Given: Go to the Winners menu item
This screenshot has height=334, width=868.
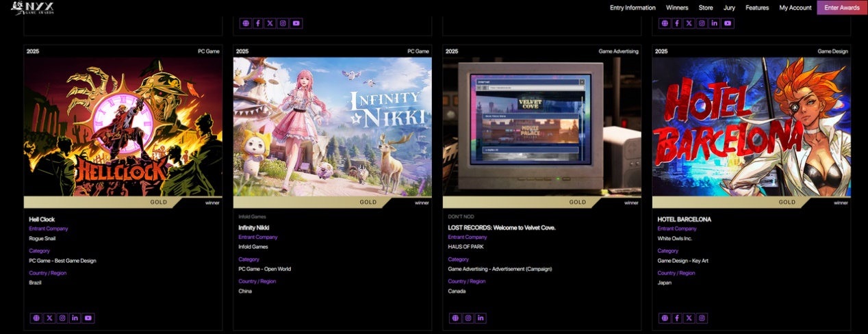Looking at the screenshot, I should click(677, 8).
